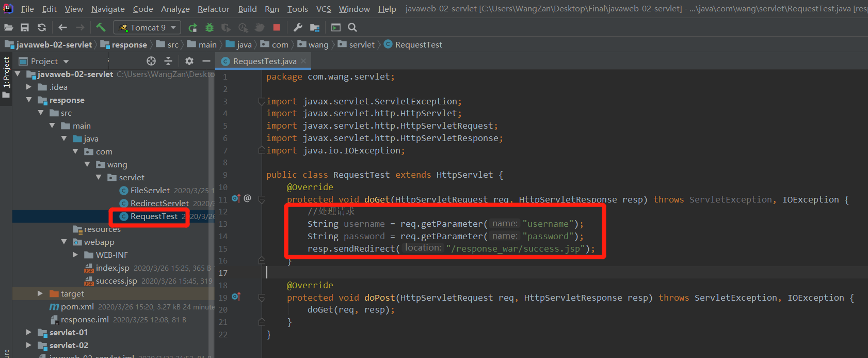Click javaweb-02-servlet in the breadcrumb bar
This screenshot has height=358, width=868.
[49, 44]
